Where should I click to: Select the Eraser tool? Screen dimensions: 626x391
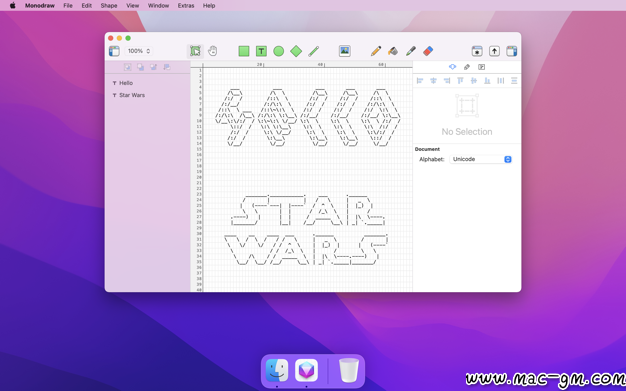428,51
